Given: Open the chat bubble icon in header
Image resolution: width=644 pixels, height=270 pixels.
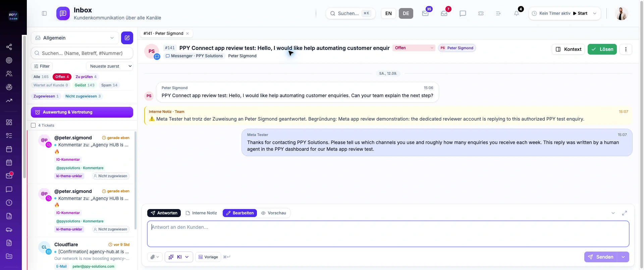Looking at the screenshot, I should point(463,13).
